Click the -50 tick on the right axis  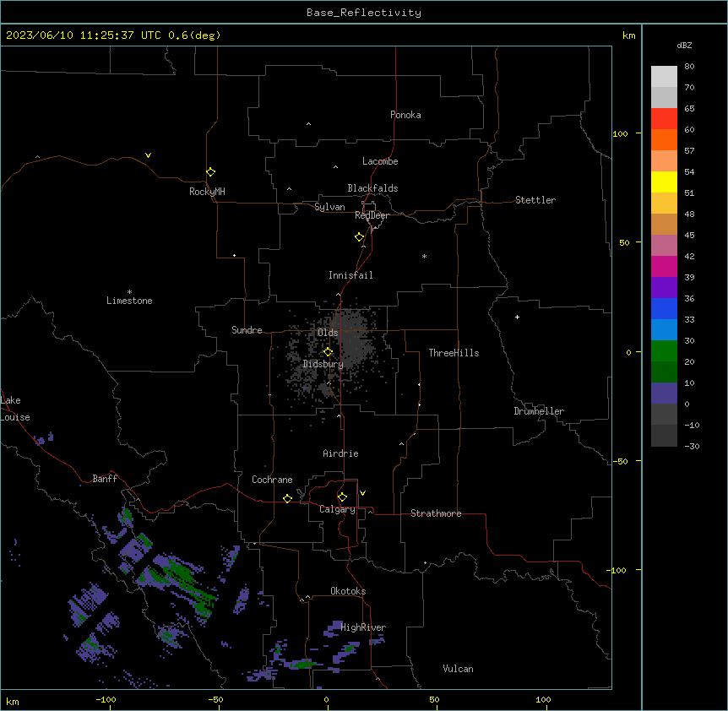pos(620,461)
